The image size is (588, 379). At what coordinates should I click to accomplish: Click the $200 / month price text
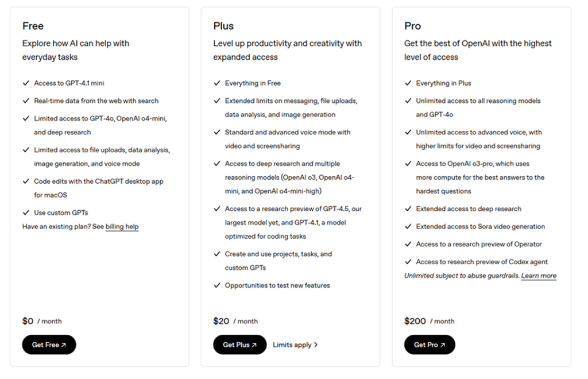pos(429,321)
